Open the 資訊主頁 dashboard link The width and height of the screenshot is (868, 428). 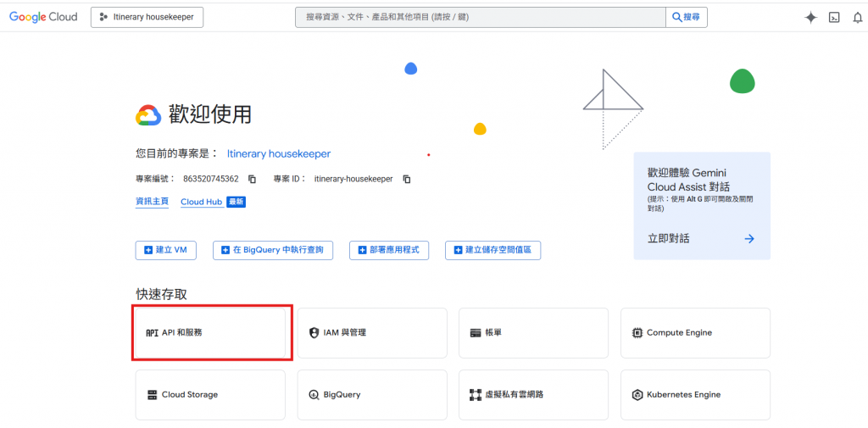coord(153,202)
